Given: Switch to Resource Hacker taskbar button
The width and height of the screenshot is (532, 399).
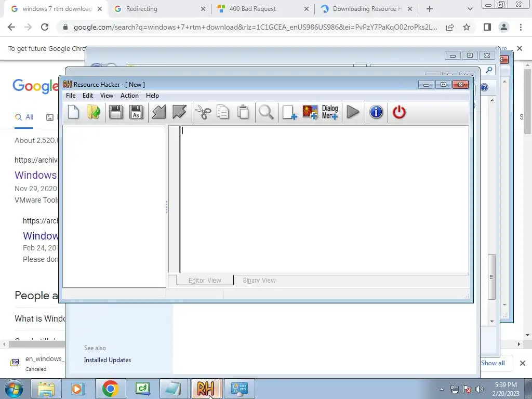Looking at the screenshot, I should click(x=206, y=389).
